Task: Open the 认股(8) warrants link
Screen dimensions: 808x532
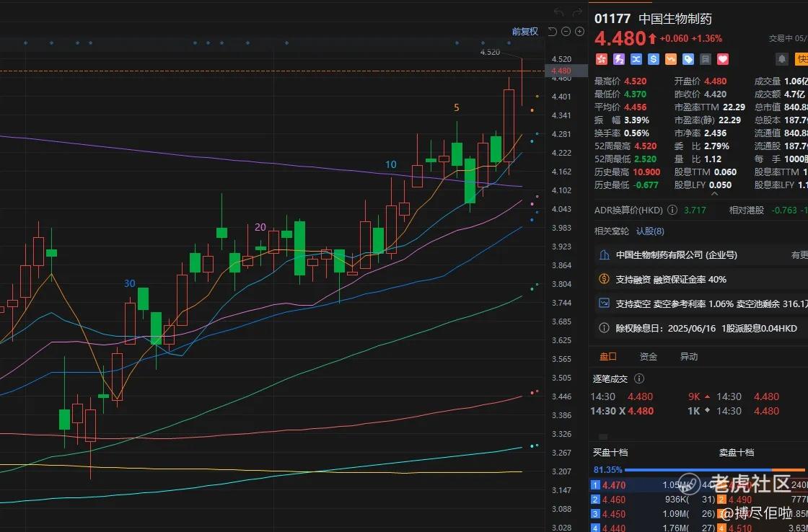Action: click(650, 231)
